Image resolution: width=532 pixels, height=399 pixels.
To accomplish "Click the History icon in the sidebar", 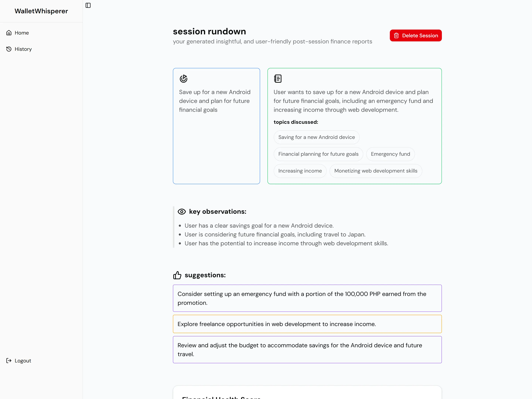I will pyautogui.click(x=9, y=49).
